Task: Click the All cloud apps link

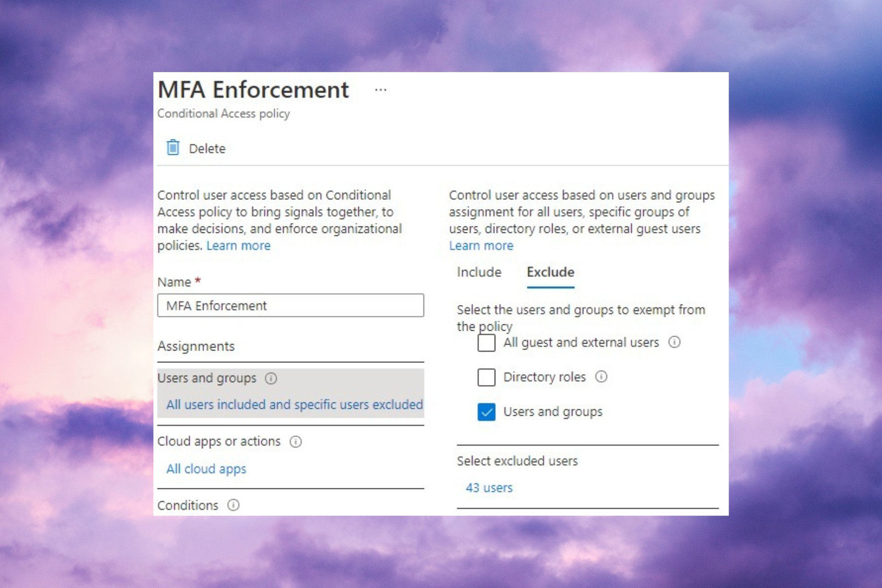Action: point(206,469)
